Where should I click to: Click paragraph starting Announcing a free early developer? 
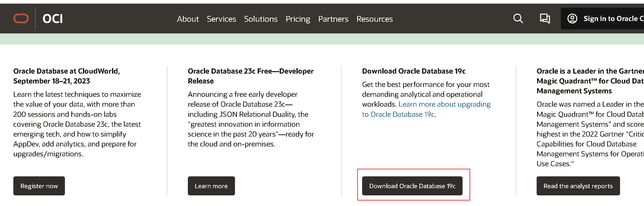[x=251, y=119]
